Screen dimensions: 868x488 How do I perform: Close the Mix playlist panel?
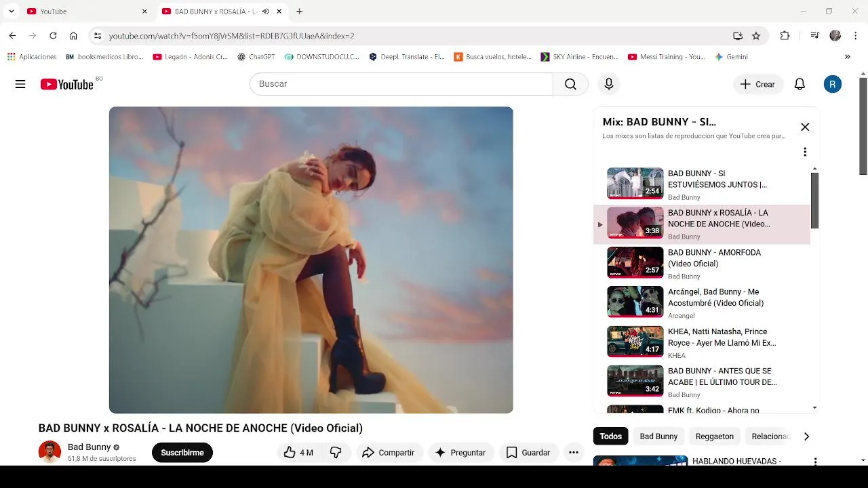[x=805, y=127]
